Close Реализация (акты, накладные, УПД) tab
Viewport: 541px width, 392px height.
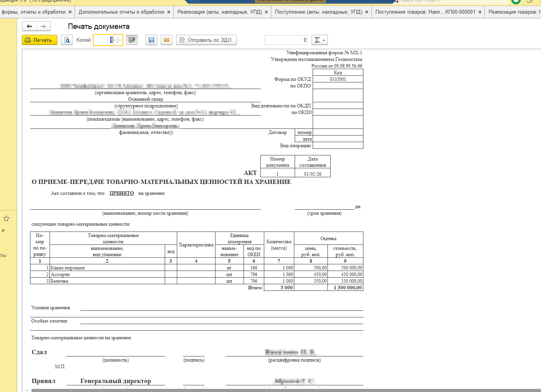[266, 12]
